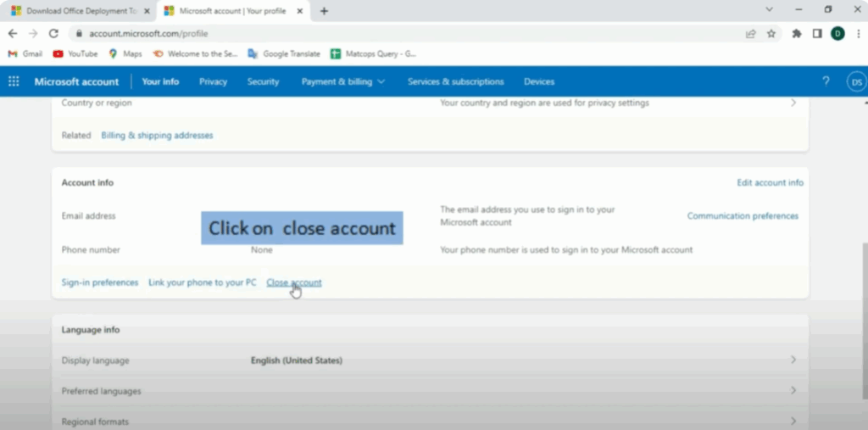Switch to the Microsoft account profile tab
This screenshot has width=868, height=430.
click(x=232, y=10)
